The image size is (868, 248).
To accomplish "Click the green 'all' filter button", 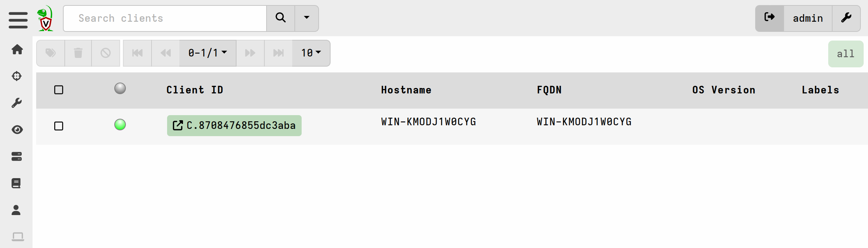I will pyautogui.click(x=845, y=53).
